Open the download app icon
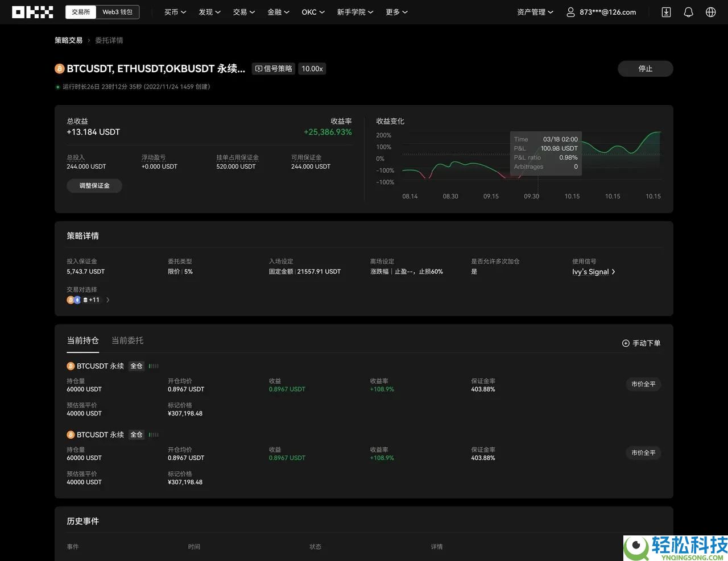The height and width of the screenshot is (561, 728). click(666, 12)
